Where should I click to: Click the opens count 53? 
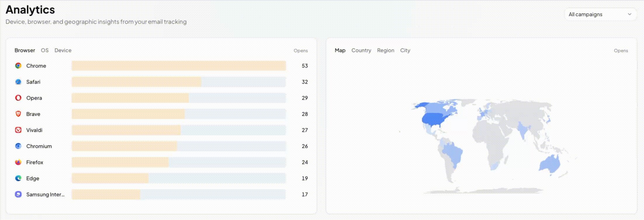pyautogui.click(x=305, y=66)
